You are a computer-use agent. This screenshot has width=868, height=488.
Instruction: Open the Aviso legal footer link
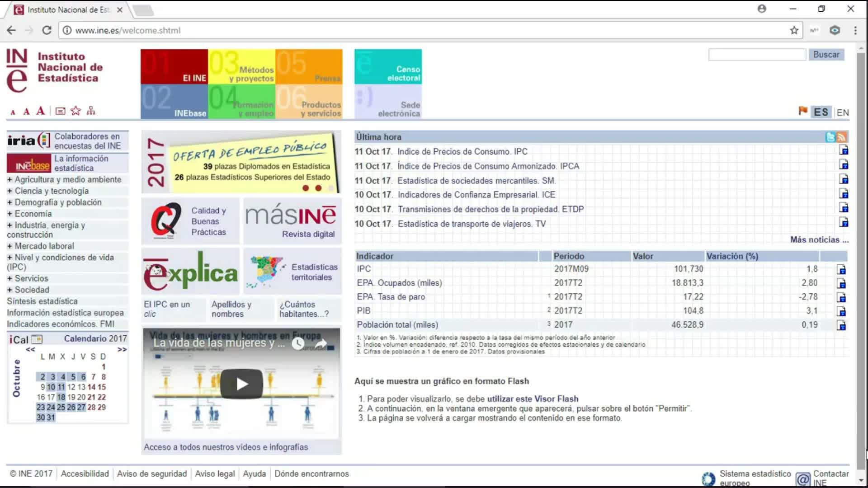click(x=215, y=474)
